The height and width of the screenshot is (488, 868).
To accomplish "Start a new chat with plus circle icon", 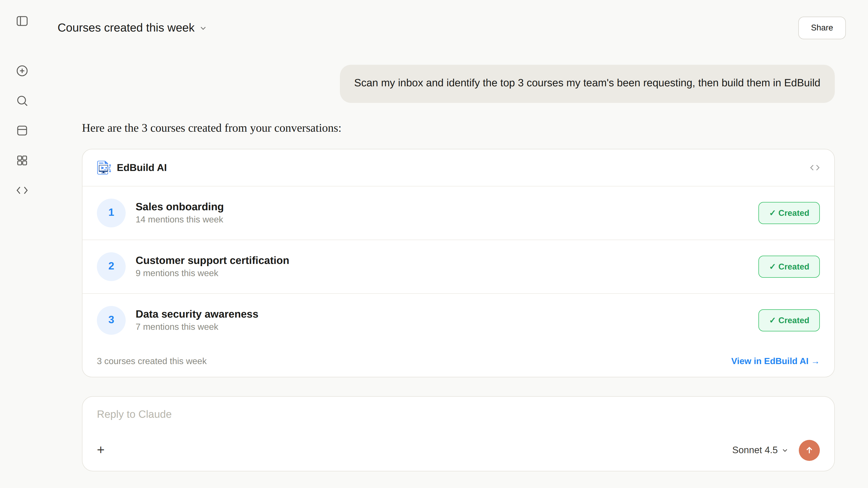I will tap(22, 71).
